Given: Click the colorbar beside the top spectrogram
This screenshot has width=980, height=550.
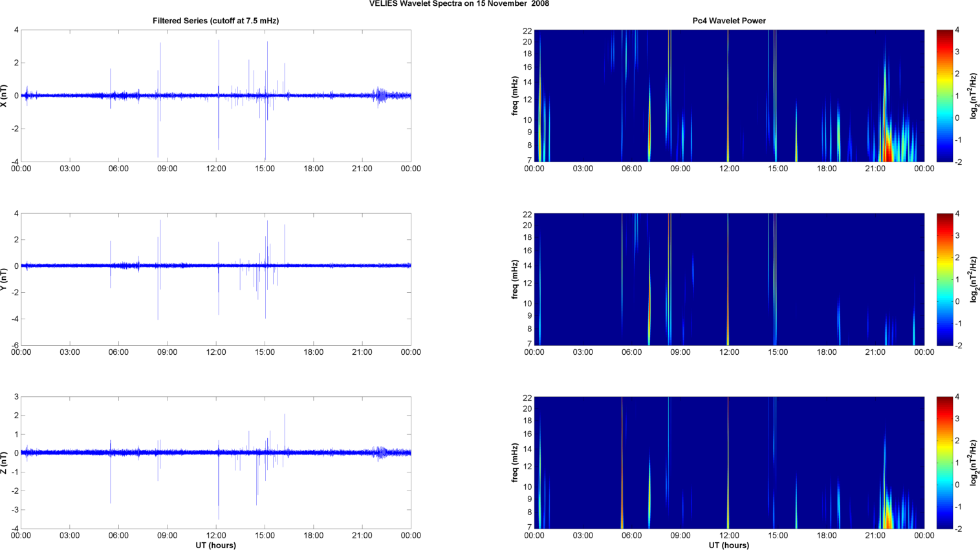Looking at the screenshot, I should (x=944, y=96).
